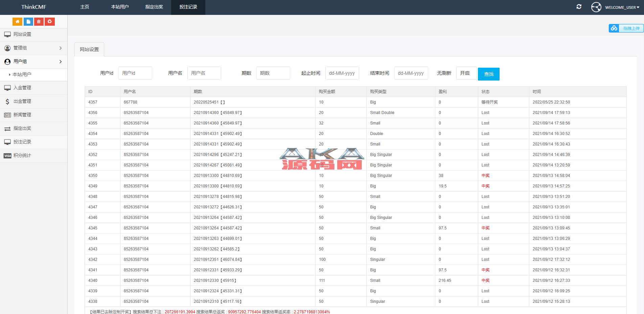
Task: Click the red recycle icon
Action: coord(50,22)
